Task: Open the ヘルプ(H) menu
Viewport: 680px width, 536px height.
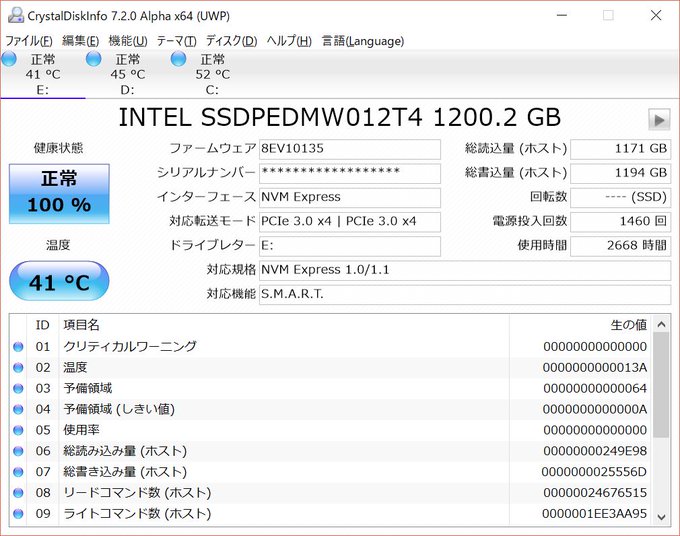Action: [x=289, y=41]
